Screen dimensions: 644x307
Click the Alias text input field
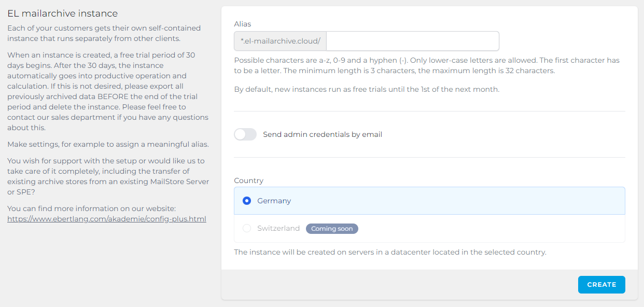coord(412,41)
